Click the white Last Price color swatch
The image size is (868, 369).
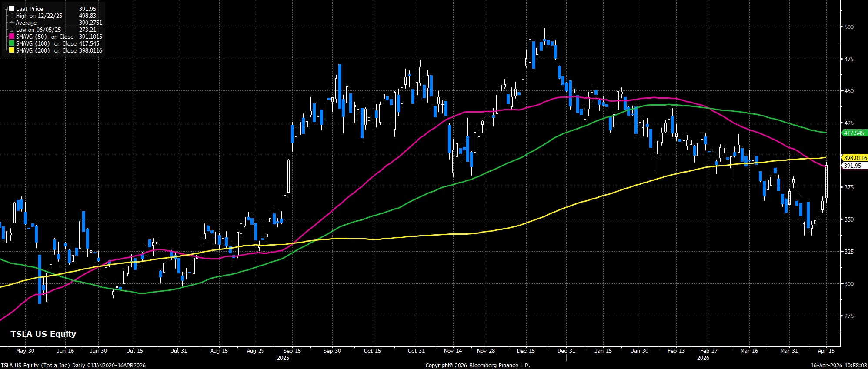click(x=12, y=9)
